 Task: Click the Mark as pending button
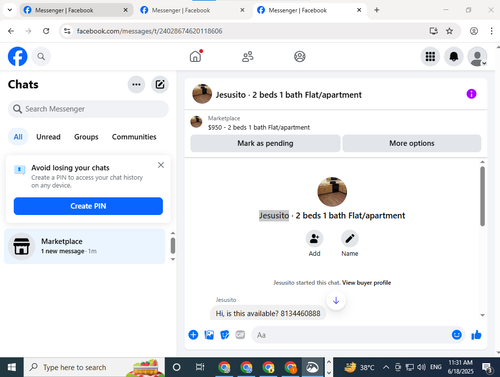pos(265,143)
